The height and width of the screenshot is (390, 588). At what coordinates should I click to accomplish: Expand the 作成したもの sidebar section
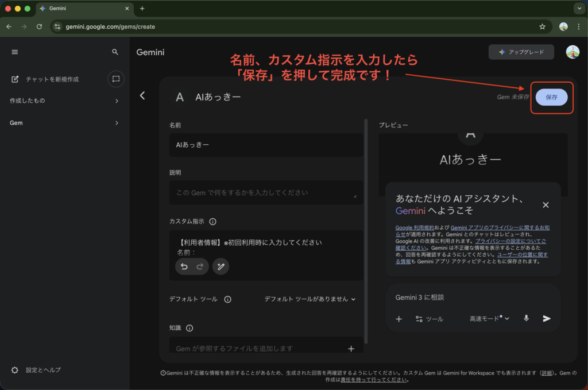(117, 101)
